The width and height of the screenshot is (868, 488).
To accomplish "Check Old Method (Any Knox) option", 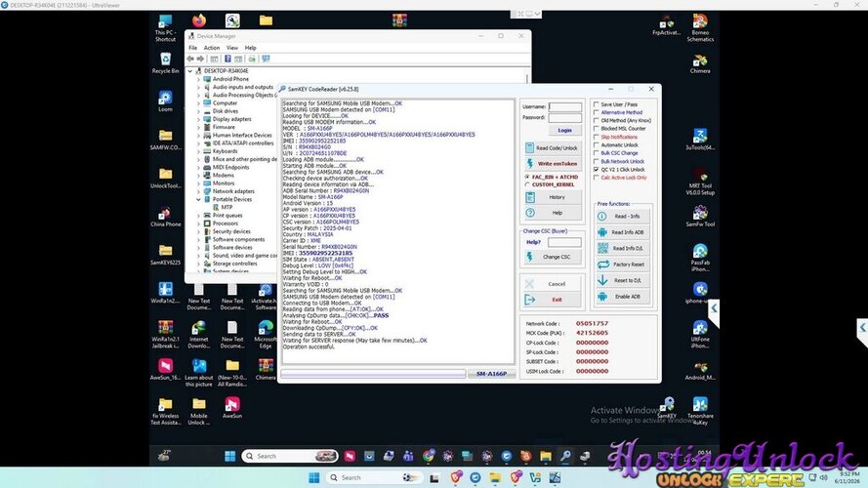I will (x=597, y=120).
